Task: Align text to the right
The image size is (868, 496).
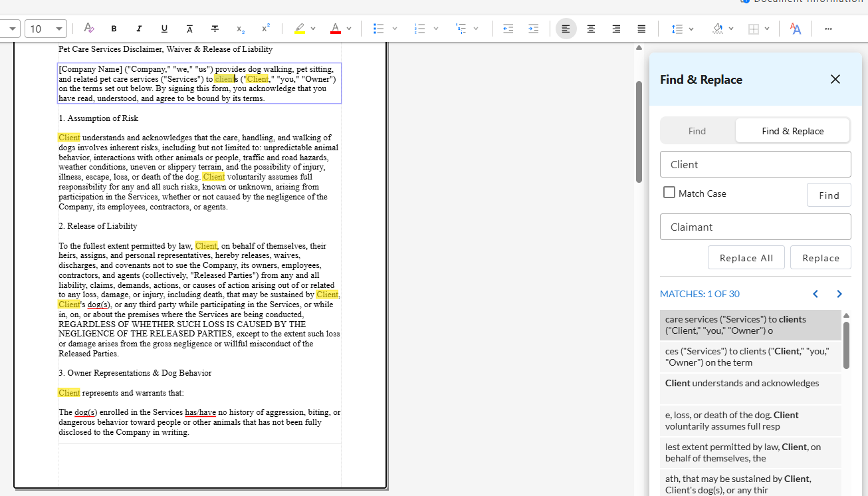Action: 616,29
